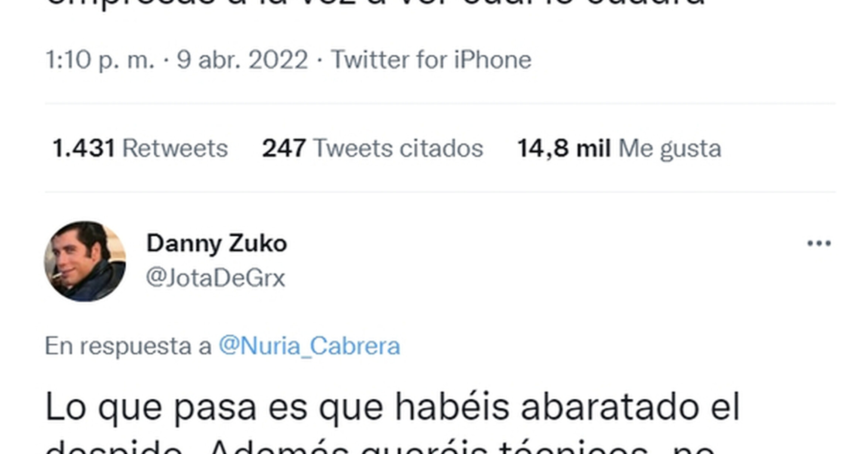Viewport: 868px width, 454px height.
Task: Open the Me gusta list
Action: [x=670, y=149]
